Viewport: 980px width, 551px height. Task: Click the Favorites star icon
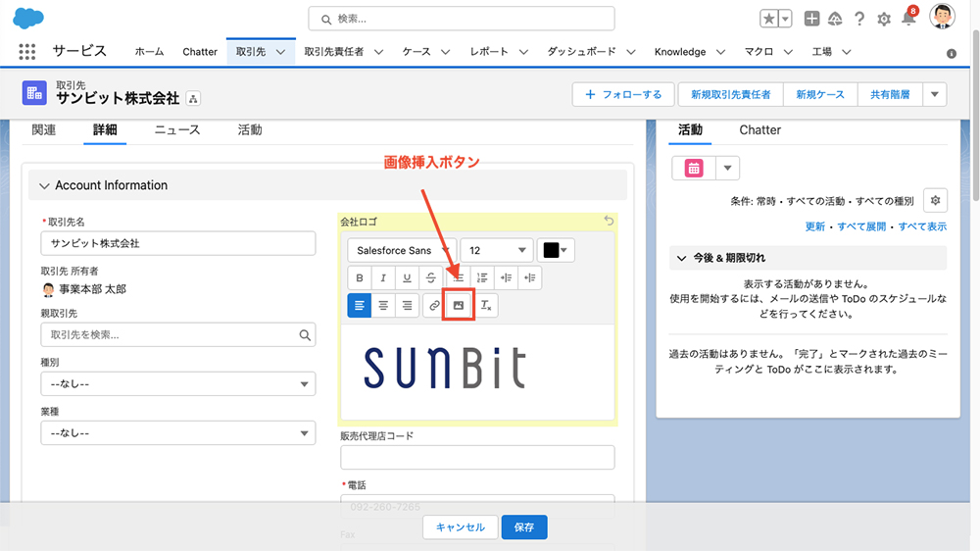(x=768, y=19)
